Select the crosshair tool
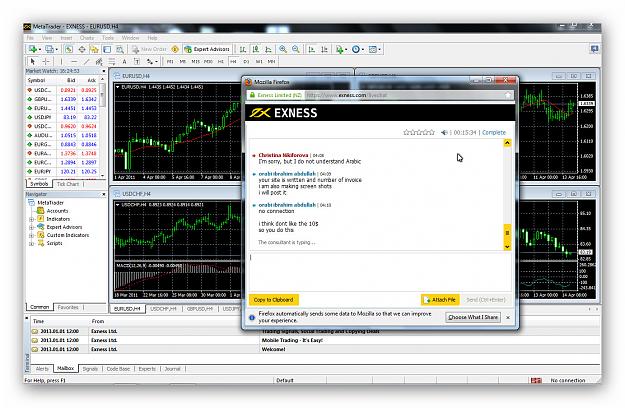The width and height of the screenshot is (625, 408). pyautogui.click(x=46, y=61)
